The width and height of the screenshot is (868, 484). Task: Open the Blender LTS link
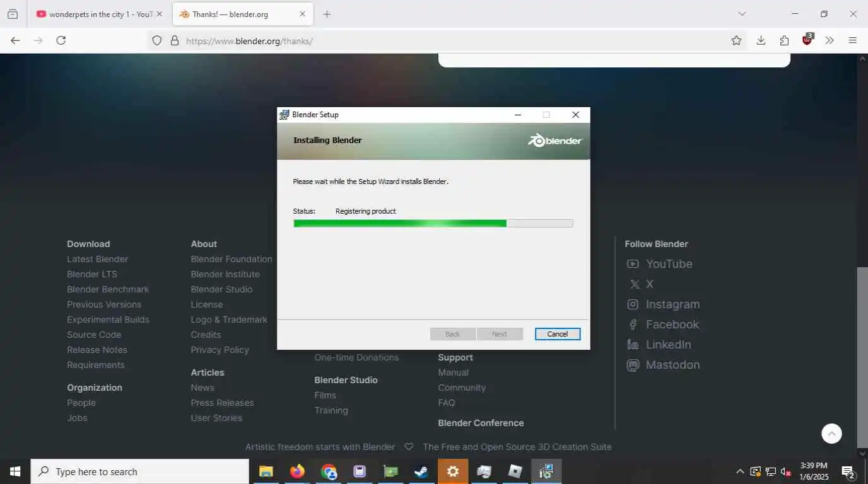point(92,274)
